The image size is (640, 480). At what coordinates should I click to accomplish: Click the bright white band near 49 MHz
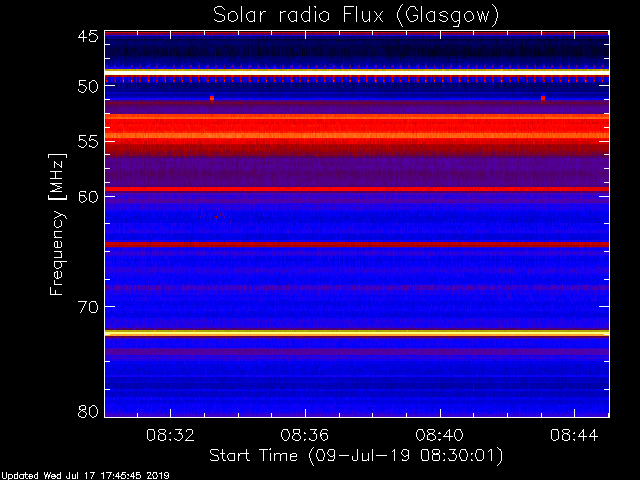click(357, 72)
